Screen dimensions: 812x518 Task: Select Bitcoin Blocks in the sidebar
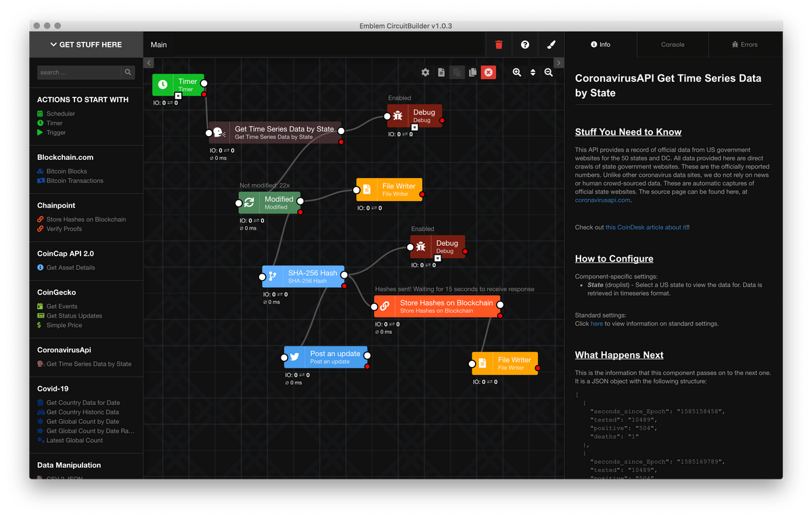coord(67,171)
